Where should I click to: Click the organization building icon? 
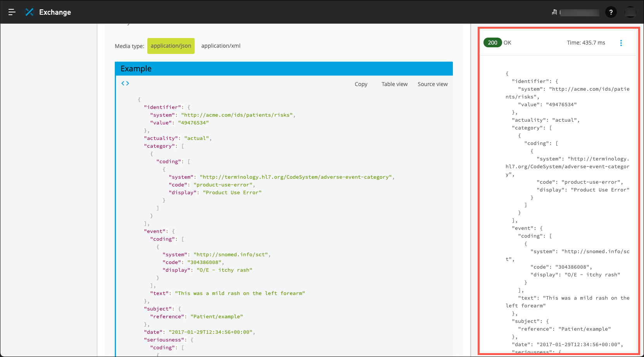(x=554, y=12)
